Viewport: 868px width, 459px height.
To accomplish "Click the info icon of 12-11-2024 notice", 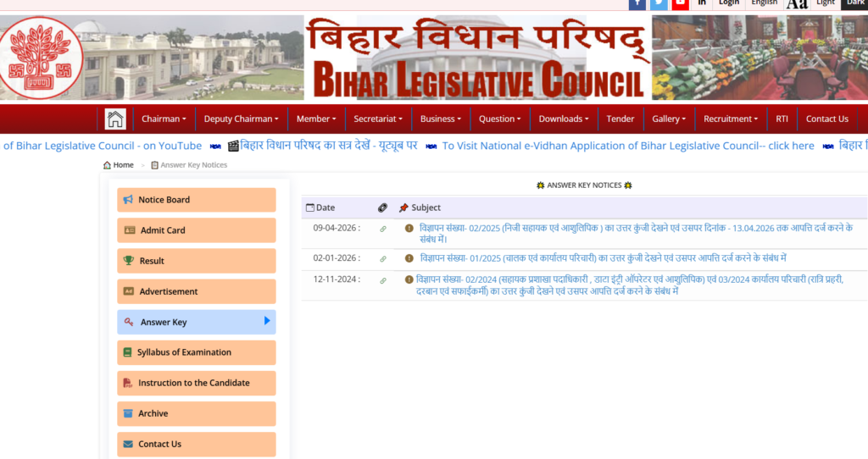I will point(409,279).
